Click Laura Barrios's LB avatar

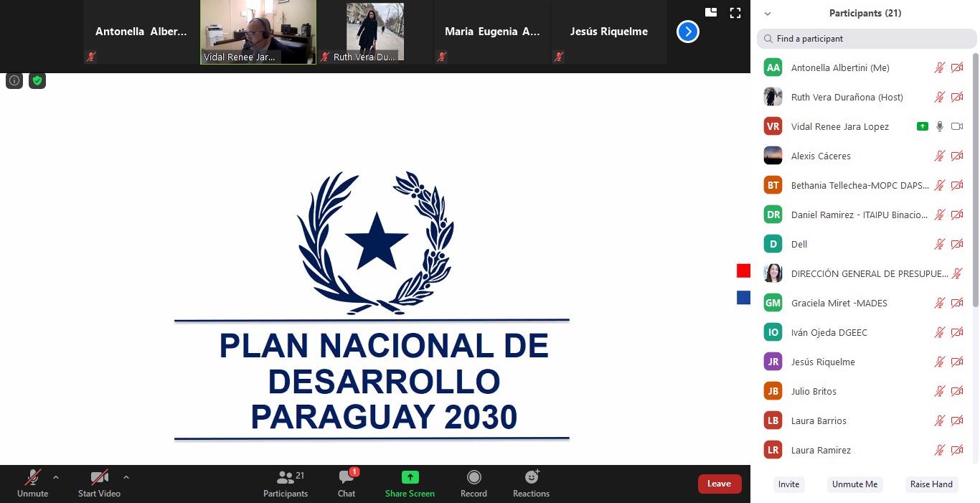tap(773, 420)
